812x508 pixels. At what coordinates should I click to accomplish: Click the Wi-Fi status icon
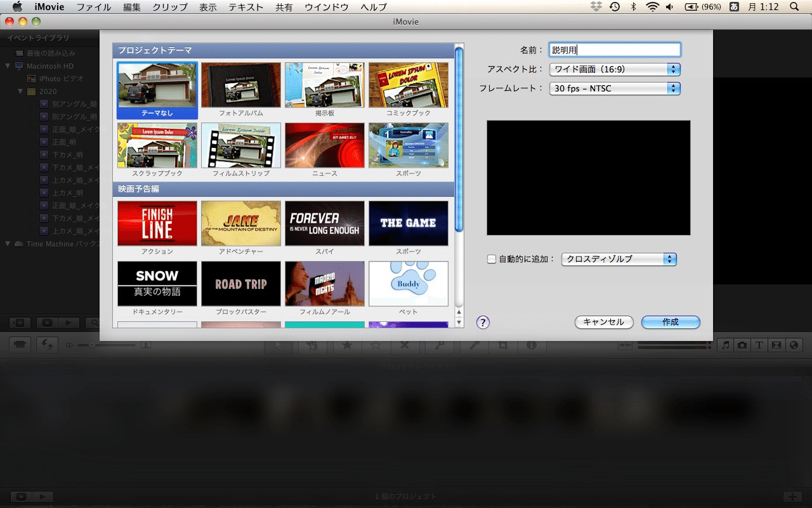(652, 7)
